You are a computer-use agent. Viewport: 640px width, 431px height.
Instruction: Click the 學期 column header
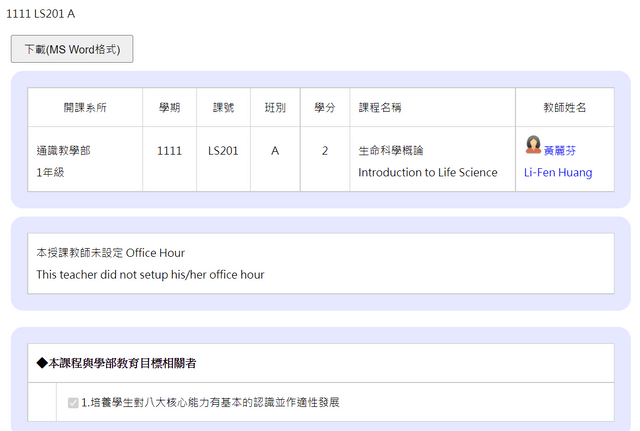pos(169,108)
